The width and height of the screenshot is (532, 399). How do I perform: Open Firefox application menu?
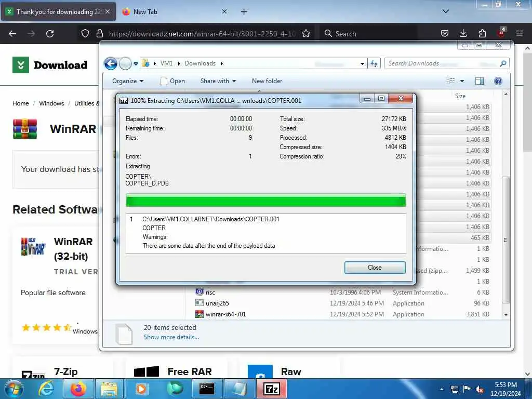point(520,34)
